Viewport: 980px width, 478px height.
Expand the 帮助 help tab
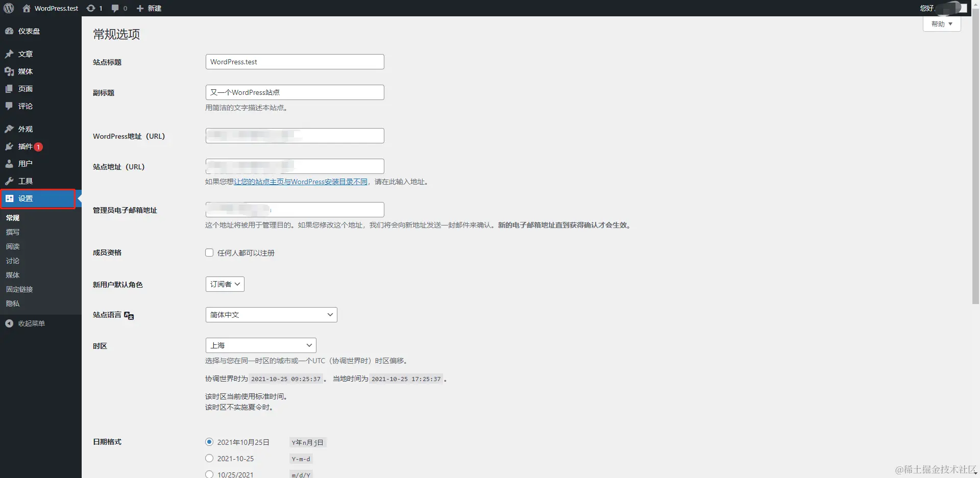point(942,24)
